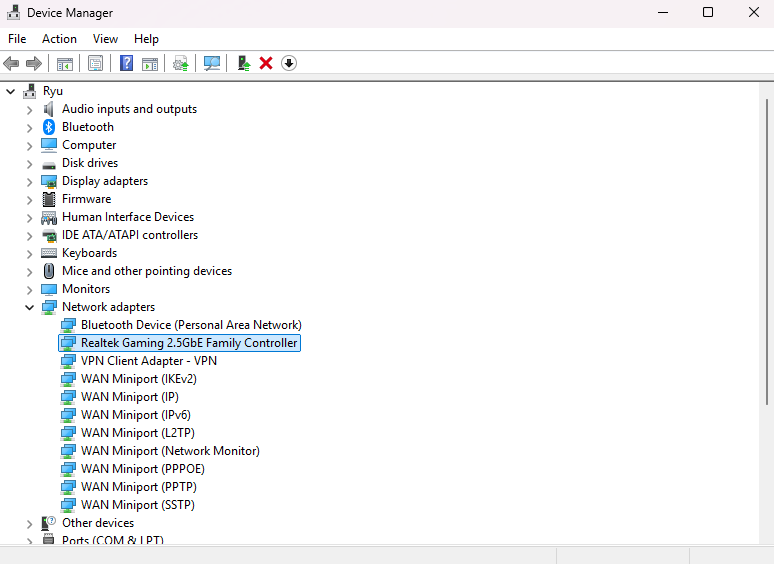The image size is (774, 564).
Task: Expand the Other devices category
Action: coord(29,523)
